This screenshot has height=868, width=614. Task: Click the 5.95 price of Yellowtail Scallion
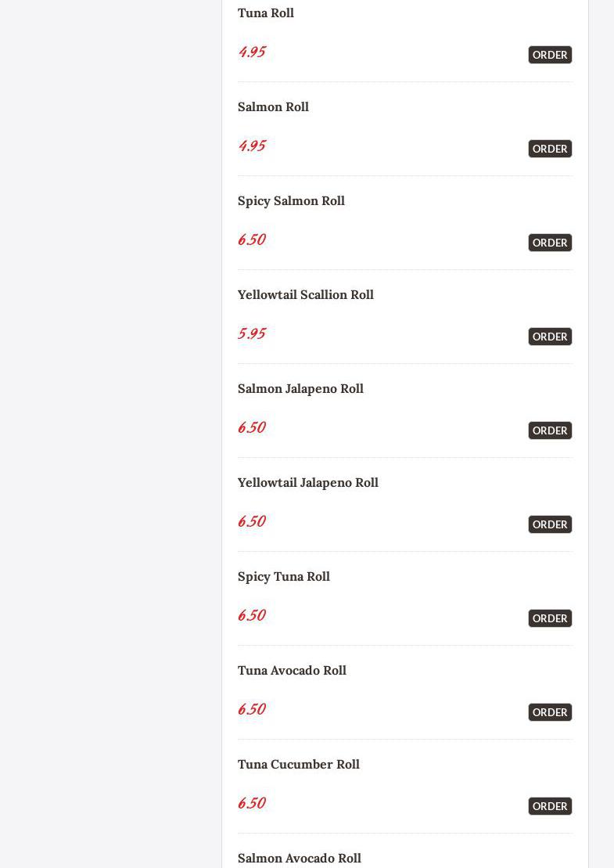(252, 333)
